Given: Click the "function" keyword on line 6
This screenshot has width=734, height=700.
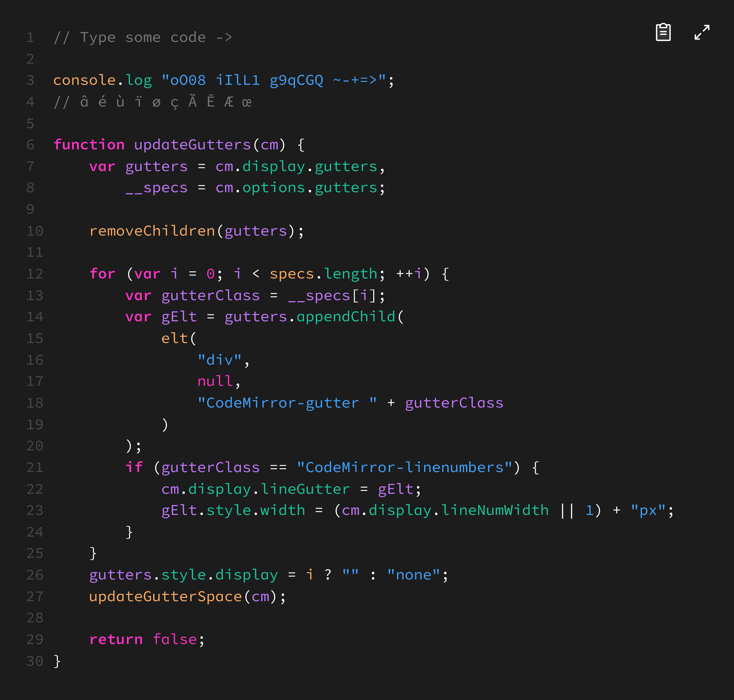Looking at the screenshot, I should [89, 144].
